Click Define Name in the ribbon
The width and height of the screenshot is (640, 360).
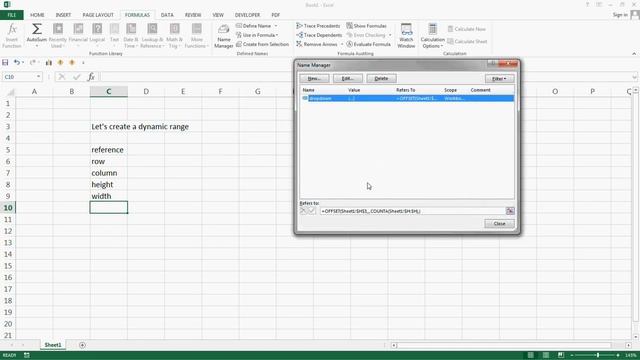point(256,26)
